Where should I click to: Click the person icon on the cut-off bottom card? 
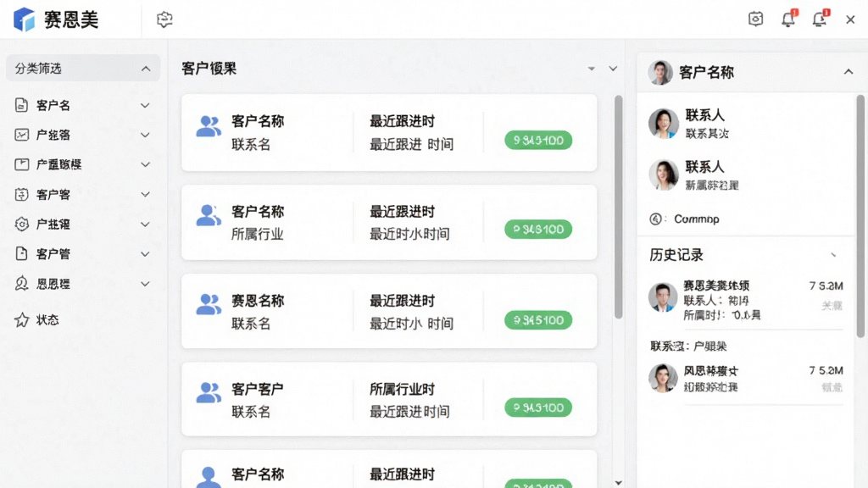pos(209,477)
